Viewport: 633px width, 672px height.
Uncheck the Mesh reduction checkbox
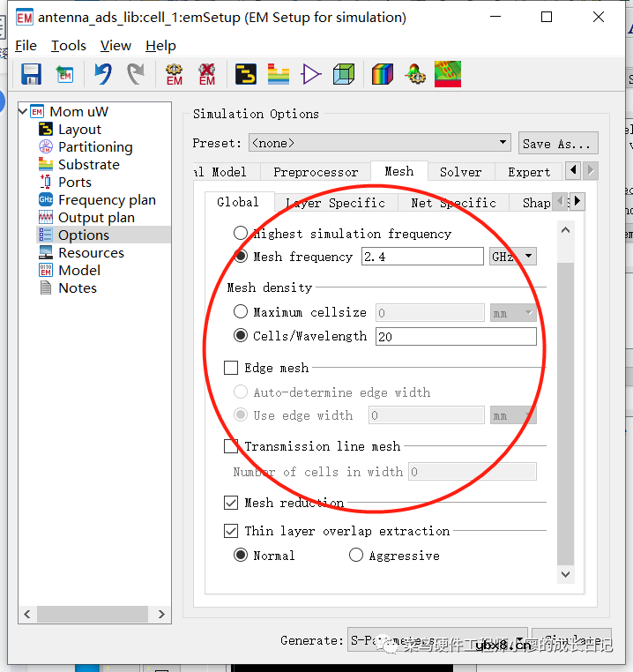(231, 503)
